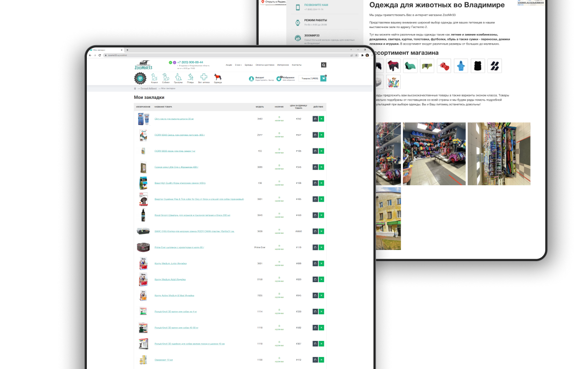Open the search icon in the site header
The height and width of the screenshot is (369, 588).
pos(323,65)
